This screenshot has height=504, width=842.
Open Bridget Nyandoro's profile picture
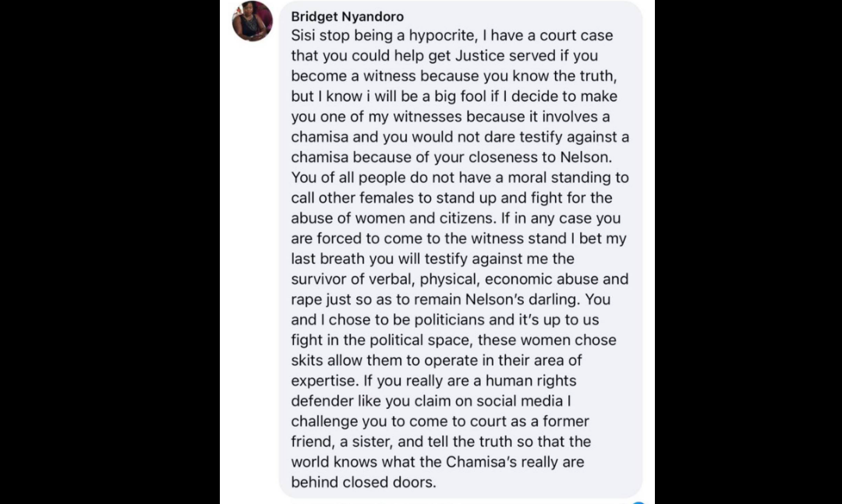253,21
